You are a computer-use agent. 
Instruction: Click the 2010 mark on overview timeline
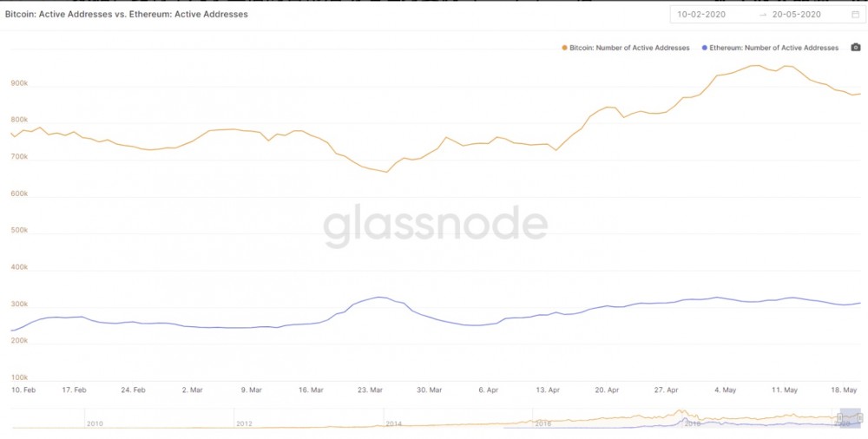95,423
